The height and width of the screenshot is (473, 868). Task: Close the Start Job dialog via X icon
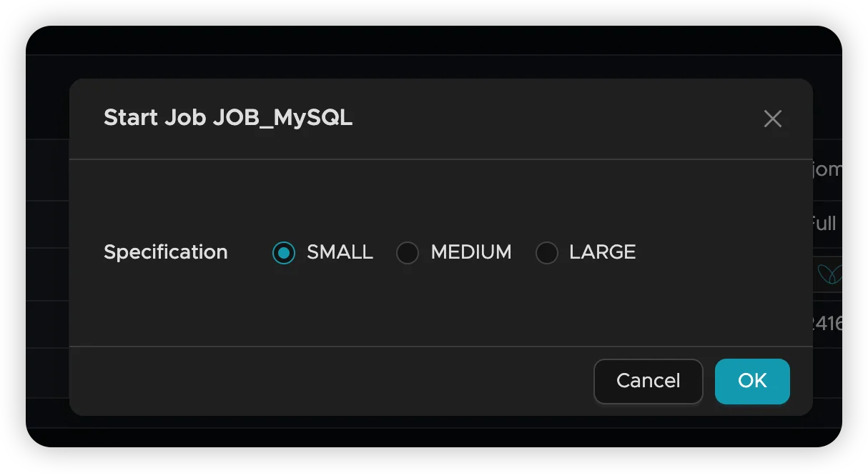tap(772, 119)
